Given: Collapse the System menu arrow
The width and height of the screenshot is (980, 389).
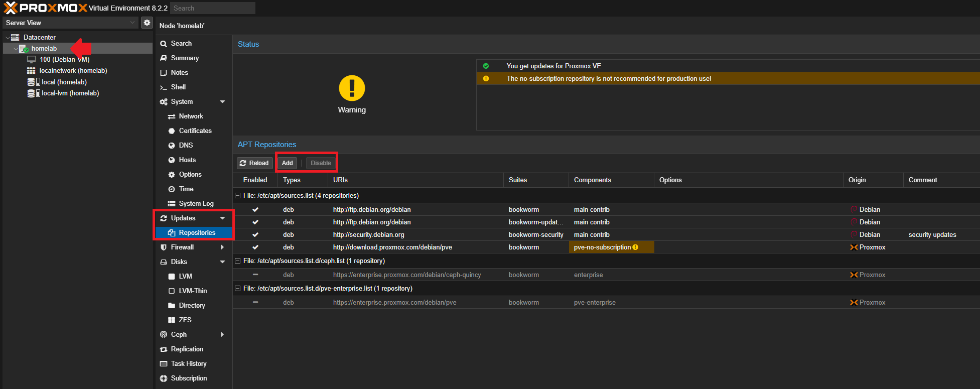Looking at the screenshot, I should [222, 102].
